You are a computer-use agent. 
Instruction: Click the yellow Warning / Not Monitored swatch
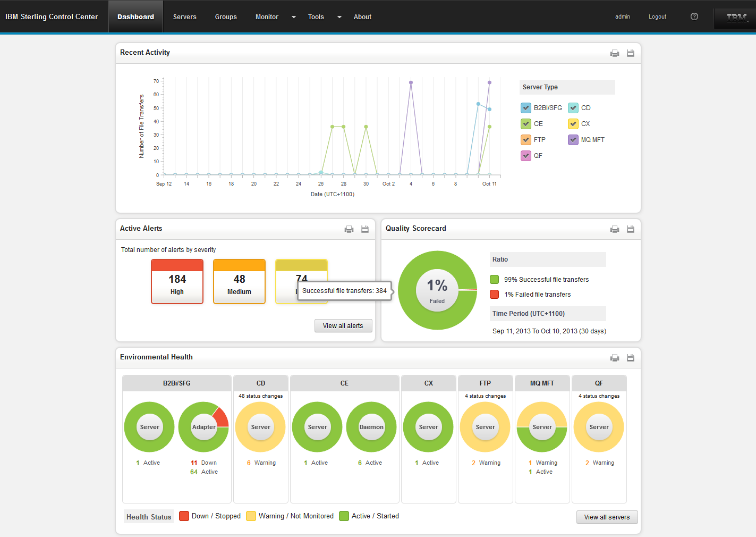tap(251, 516)
